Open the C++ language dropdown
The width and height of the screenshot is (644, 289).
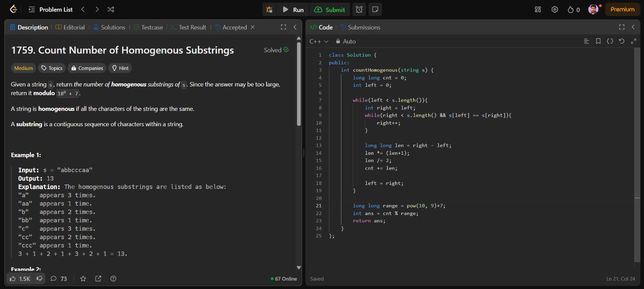(319, 41)
